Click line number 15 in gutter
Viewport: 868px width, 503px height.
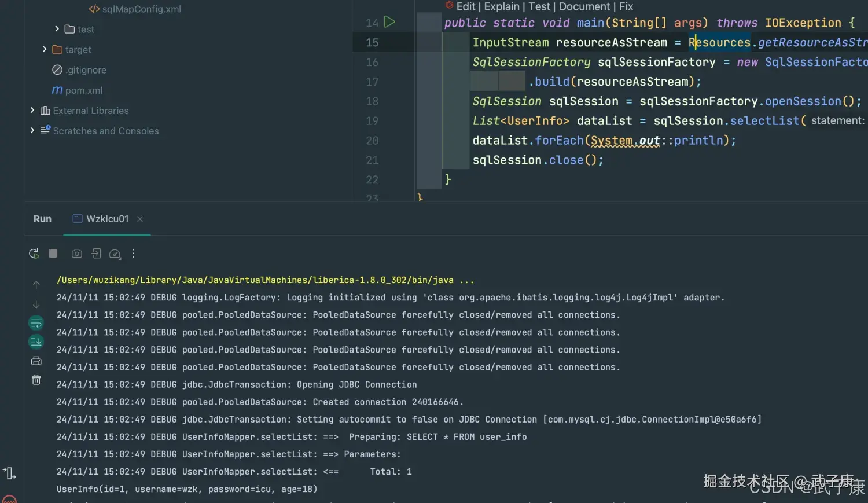coord(372,42)
